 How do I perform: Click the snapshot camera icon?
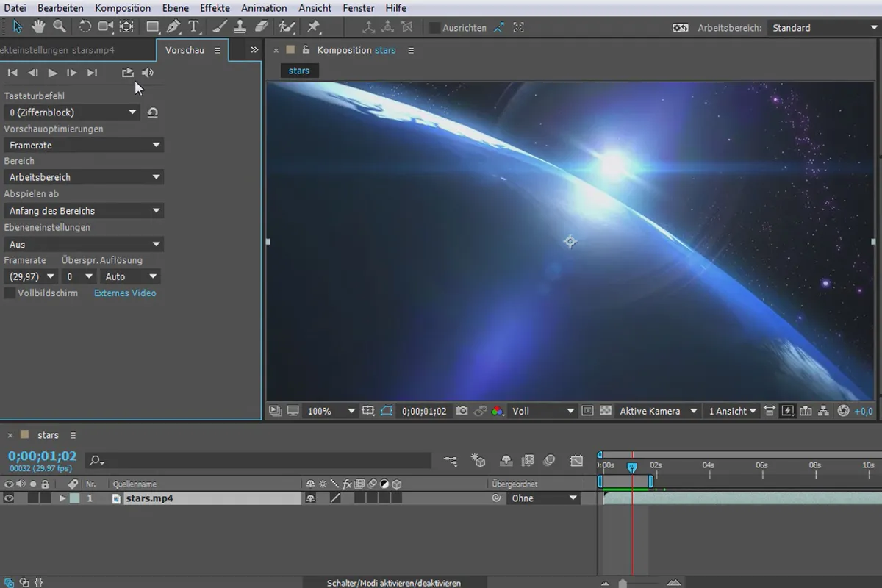coord(462,411)
